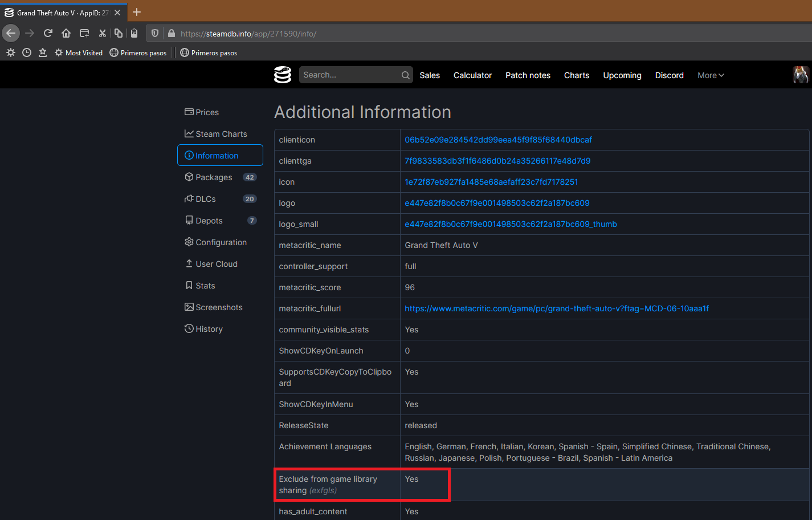Image resolution: width=812 pixels, height=520 pixels.
Task: Click the gear icon at bookmarks bar start
Action: [11, 52]
